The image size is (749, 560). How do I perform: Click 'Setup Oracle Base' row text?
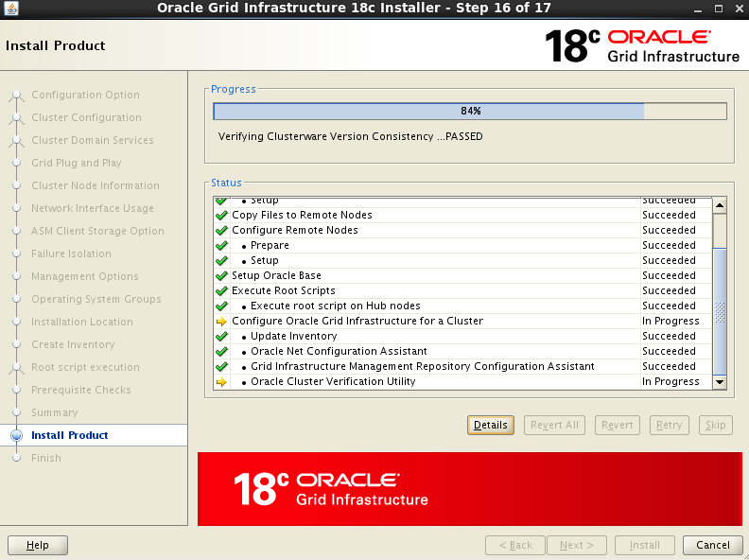[276, 275]
